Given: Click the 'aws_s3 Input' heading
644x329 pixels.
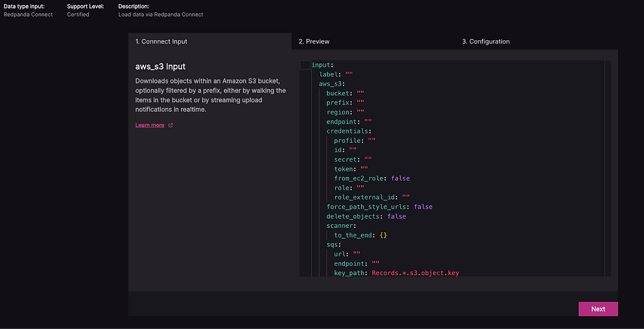Looking at the screenshot, I should [160, 66].
